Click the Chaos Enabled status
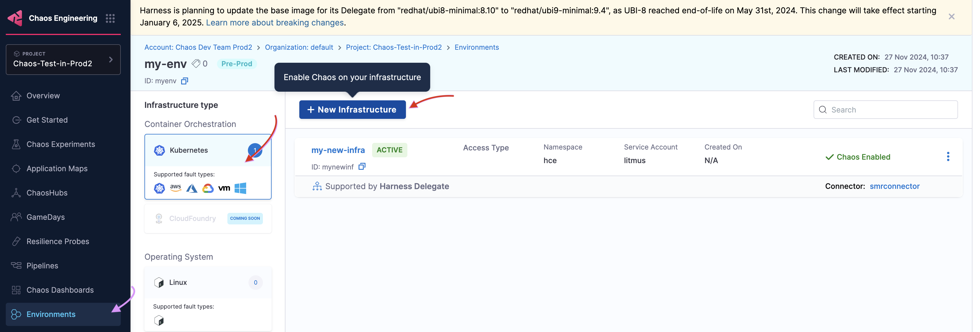Image resolution: width=980 pixels, height=332 pixels. (x=857, y=157)
